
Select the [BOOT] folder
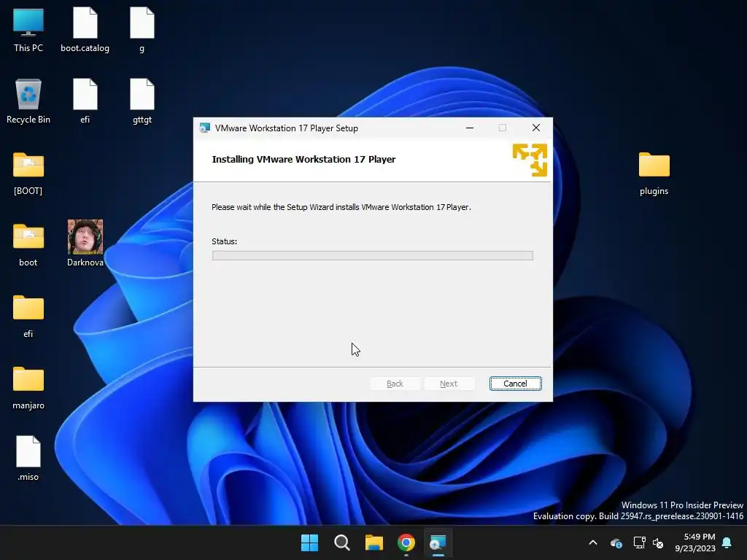pos(28,173)
